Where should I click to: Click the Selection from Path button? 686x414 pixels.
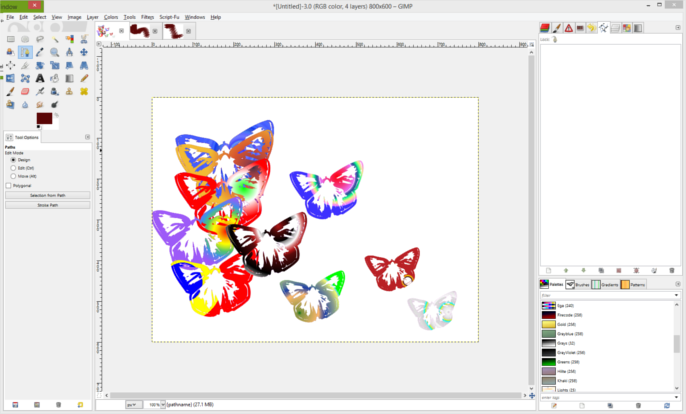coord(48,195)
